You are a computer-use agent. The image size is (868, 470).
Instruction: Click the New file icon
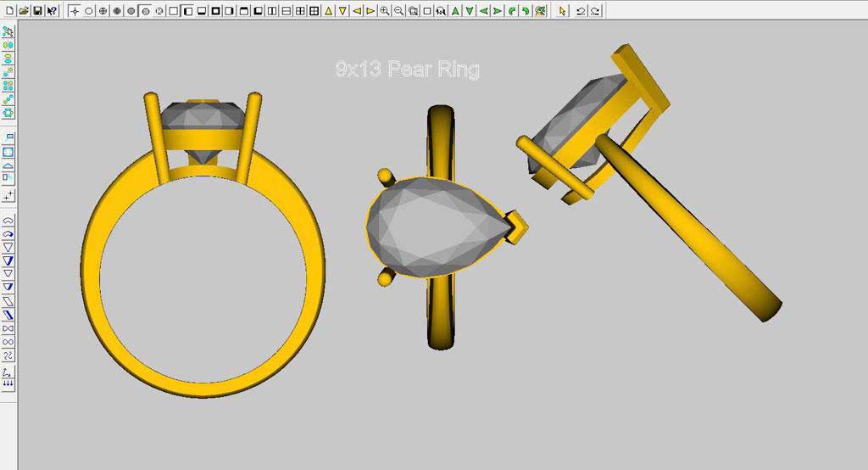pyautogui.click(x=8, y=10)
